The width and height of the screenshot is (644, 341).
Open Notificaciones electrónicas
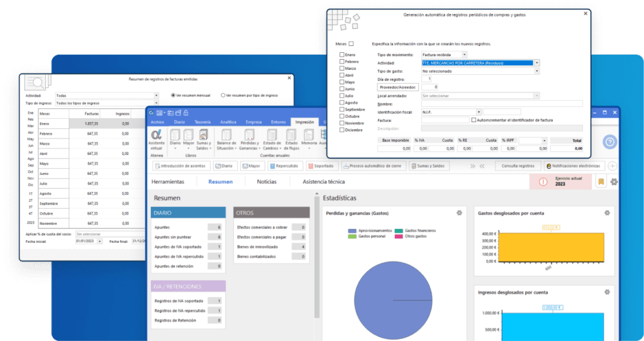(x=574, y=166)
